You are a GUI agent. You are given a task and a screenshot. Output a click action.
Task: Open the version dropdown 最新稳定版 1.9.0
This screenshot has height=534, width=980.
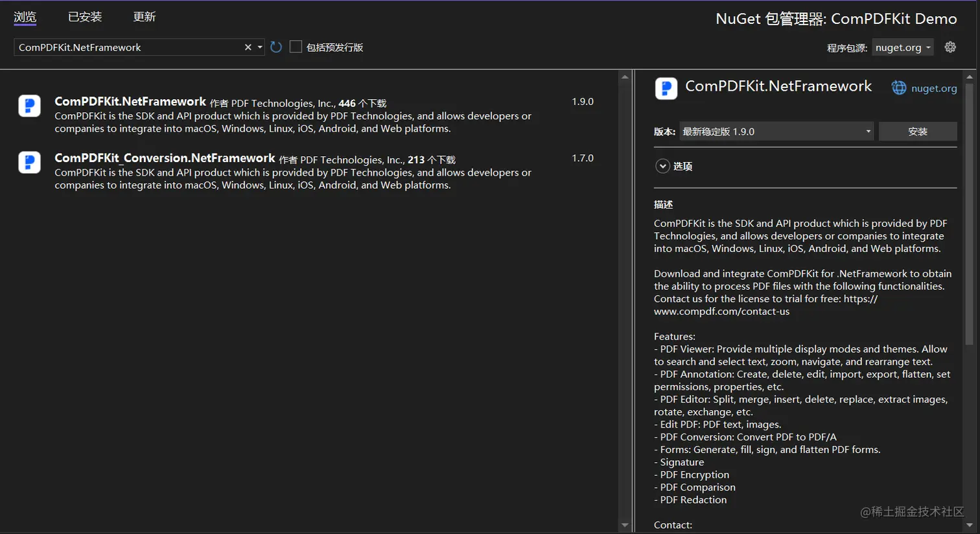pos(776,132)
